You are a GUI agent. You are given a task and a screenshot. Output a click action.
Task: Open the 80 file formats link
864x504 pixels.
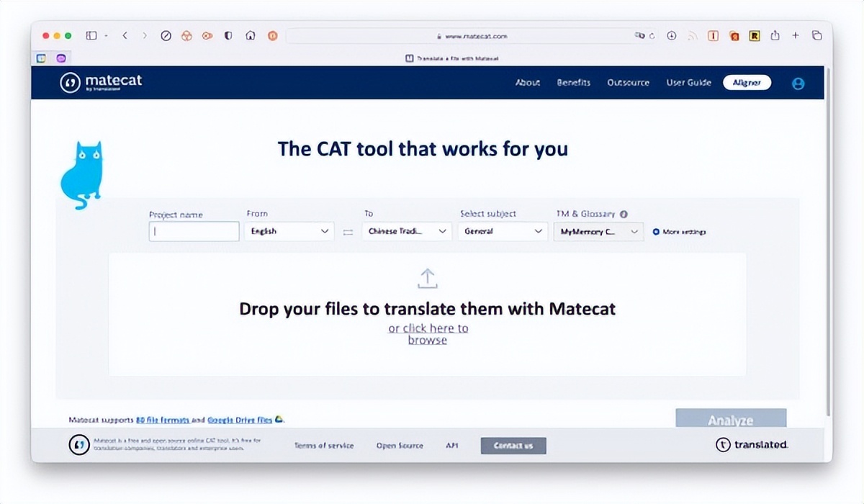(x=162, y=420)
